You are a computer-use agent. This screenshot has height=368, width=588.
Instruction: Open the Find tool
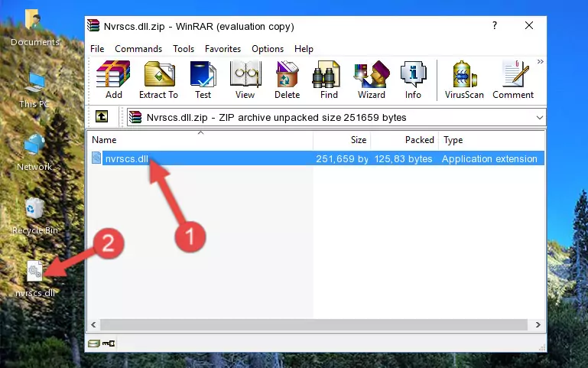329,80
